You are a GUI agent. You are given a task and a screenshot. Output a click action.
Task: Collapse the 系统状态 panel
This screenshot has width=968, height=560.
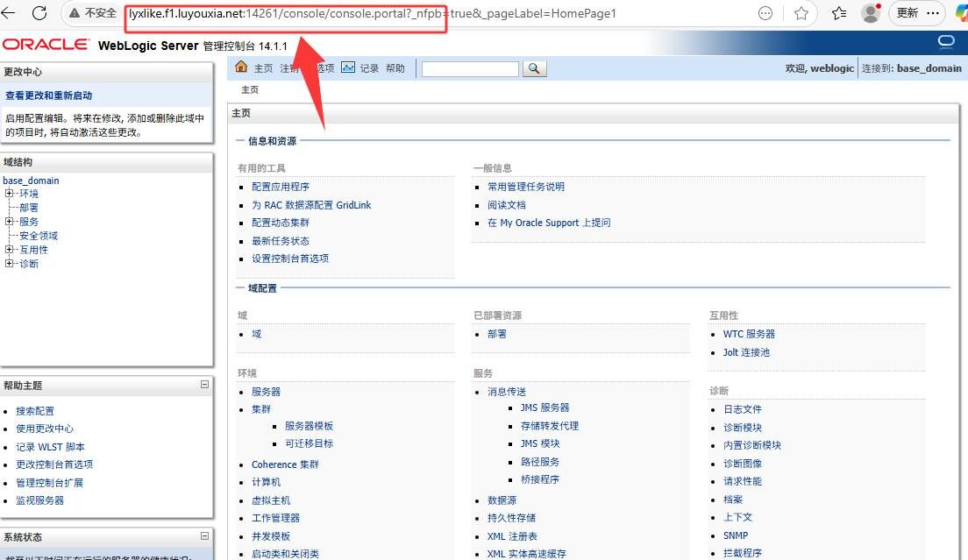point(204,536)
